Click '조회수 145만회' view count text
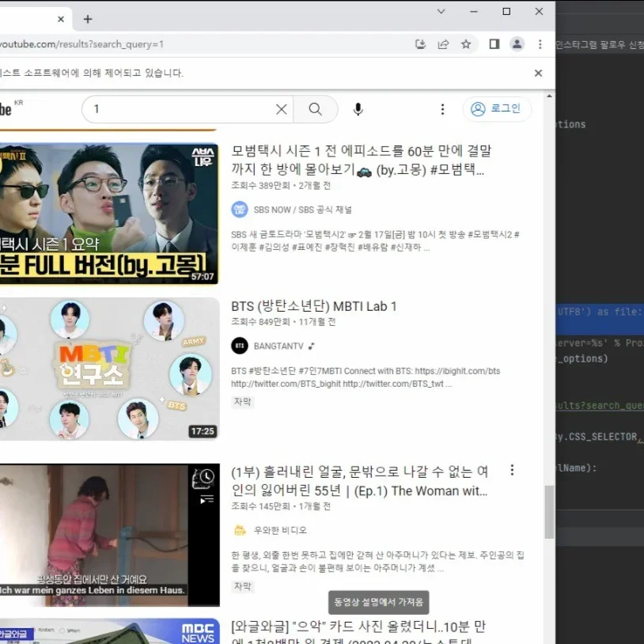The image size is (644, 644). (x=260, y=506)
